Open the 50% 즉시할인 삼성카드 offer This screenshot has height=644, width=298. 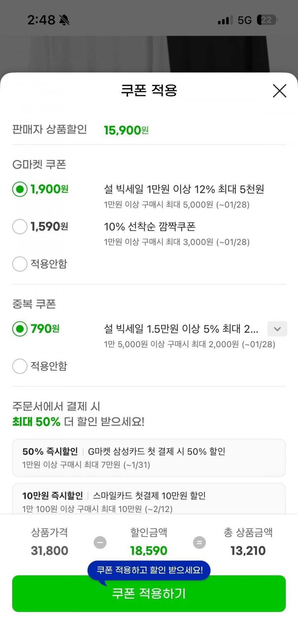(x=149, y=458)
